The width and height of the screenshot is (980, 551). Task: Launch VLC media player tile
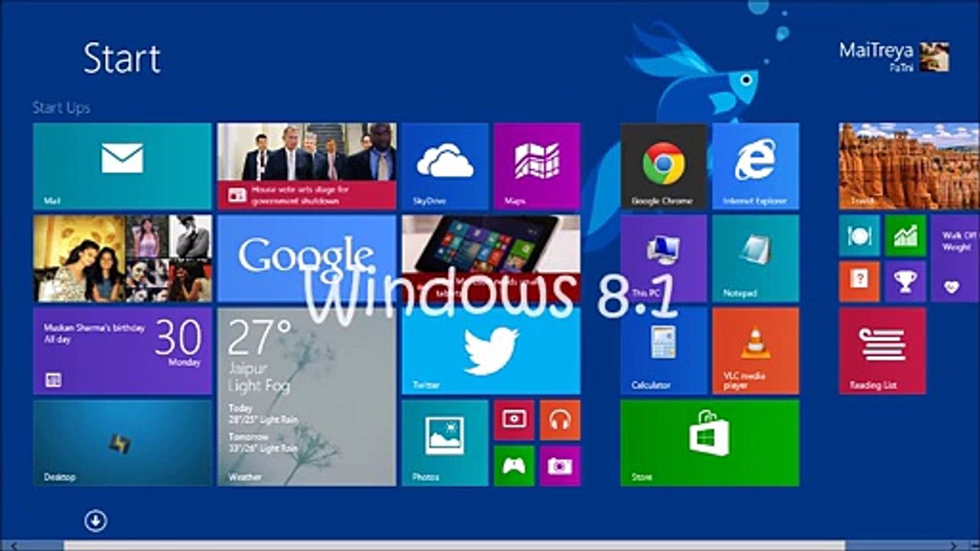pyautogui.click(x=756, y=350)
